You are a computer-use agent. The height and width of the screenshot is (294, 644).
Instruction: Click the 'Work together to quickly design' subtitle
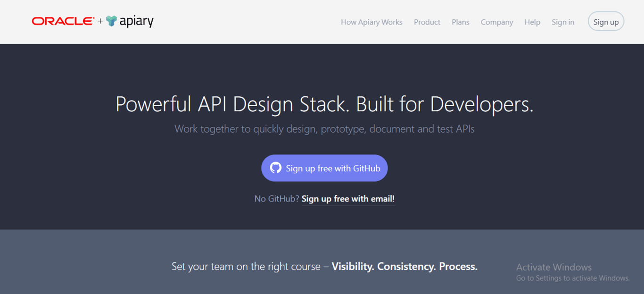(324, 129)
